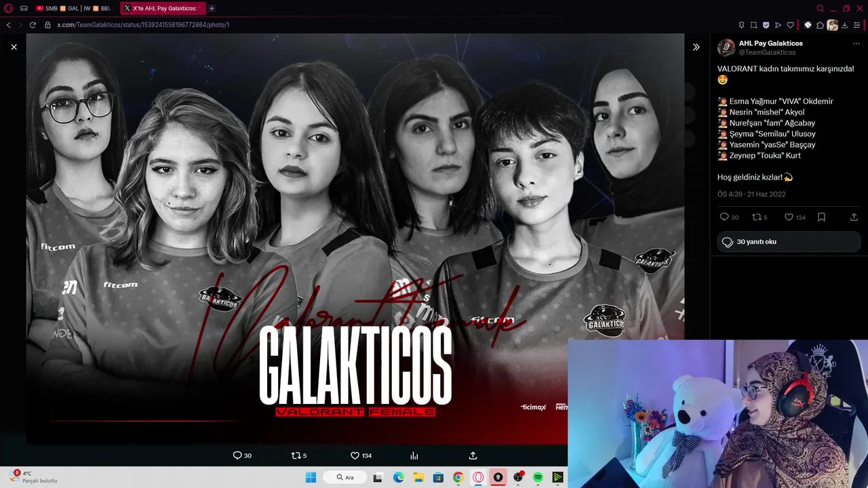Like the tweet in the sidebar

tap(789, 217)
